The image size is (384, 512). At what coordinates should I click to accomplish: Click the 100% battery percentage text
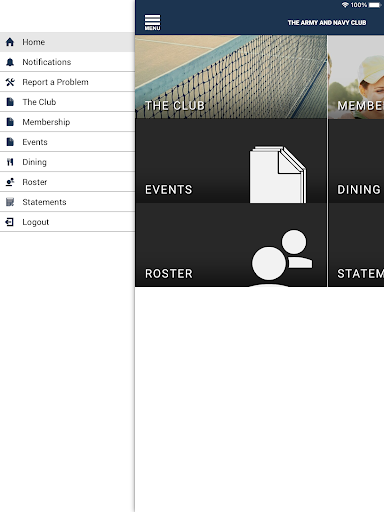[x=359, y=5]
